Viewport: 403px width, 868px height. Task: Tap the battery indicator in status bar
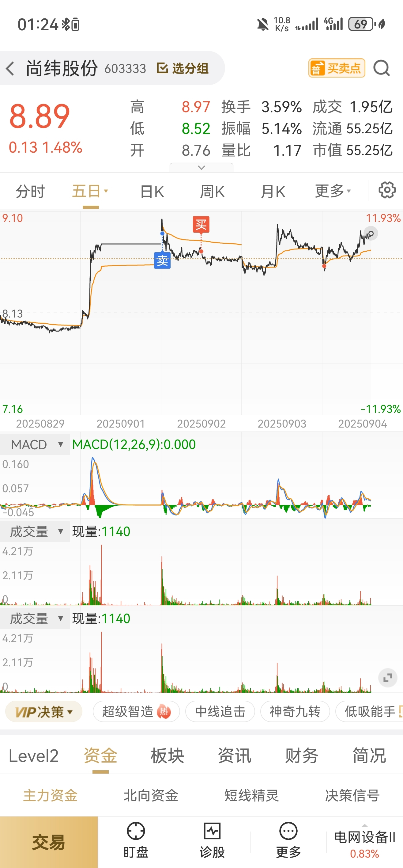point(362,24)
